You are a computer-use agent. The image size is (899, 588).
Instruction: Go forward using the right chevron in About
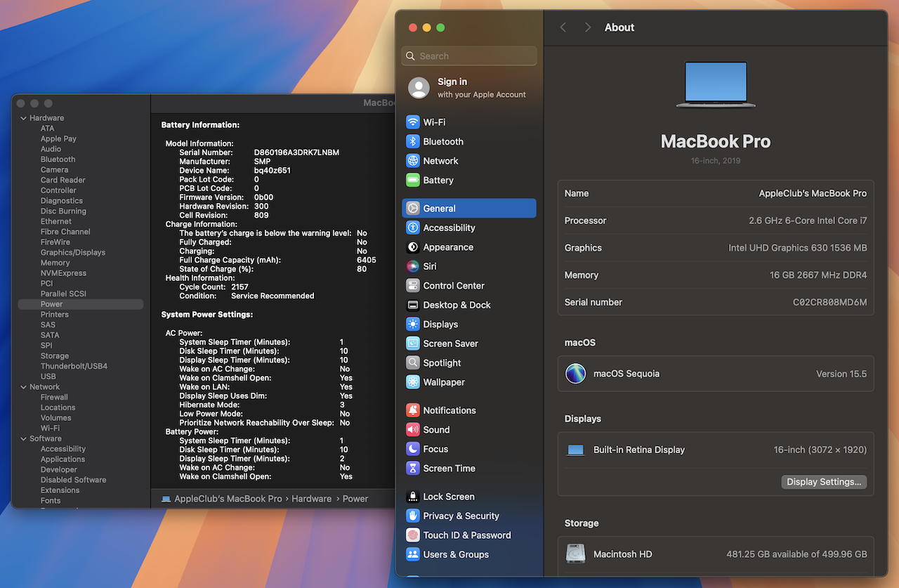click(x=588, y=27)
